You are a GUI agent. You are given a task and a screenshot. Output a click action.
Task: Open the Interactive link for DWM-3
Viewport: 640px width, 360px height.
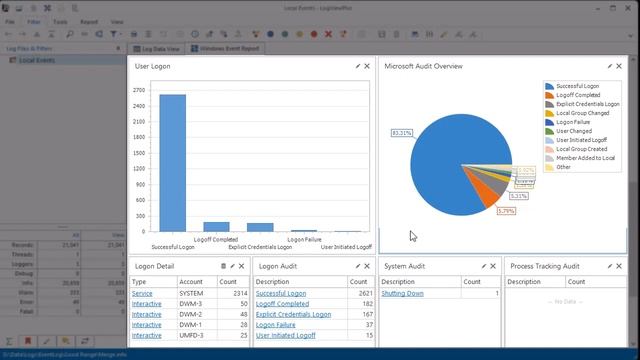tap(147, 304)
